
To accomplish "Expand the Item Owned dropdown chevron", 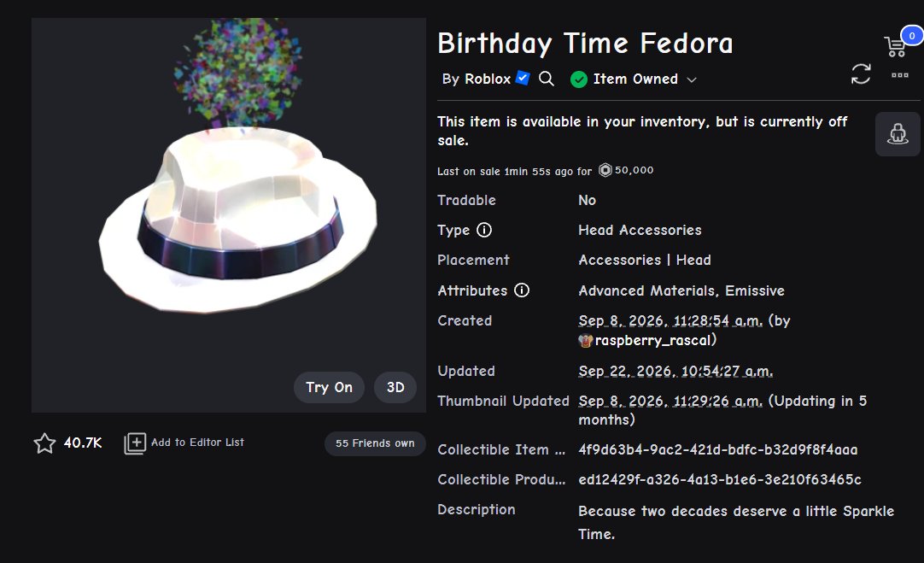I will [x=692, y=79].
